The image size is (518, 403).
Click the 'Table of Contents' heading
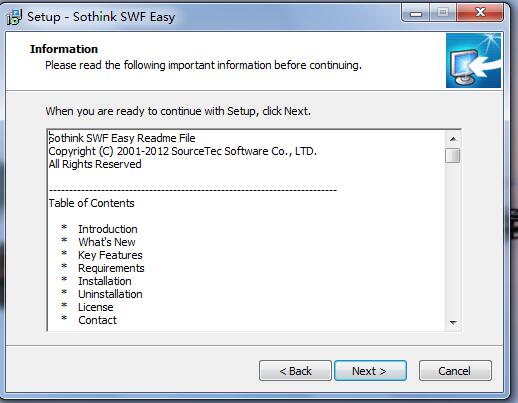coord(92,203)
